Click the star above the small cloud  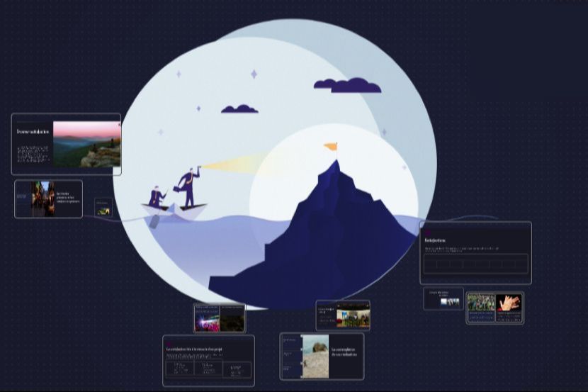coord(254,74)
